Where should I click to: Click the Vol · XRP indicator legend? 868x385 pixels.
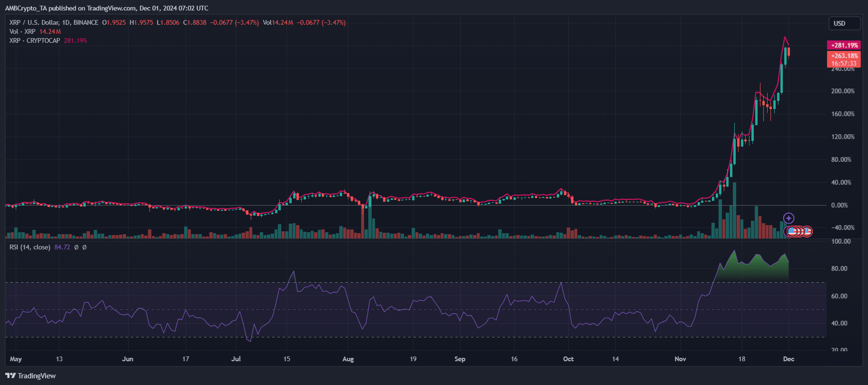[x=22, y=31]
